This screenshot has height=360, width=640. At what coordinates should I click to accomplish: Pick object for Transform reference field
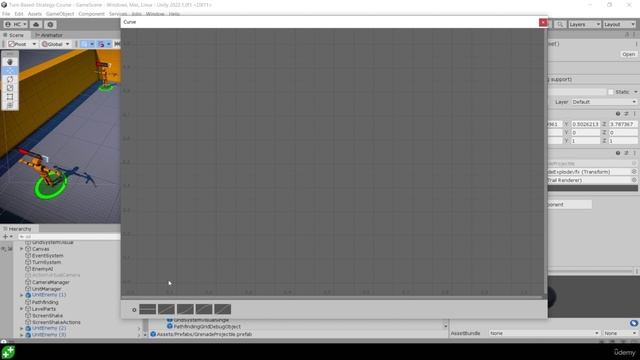[634, 172]
